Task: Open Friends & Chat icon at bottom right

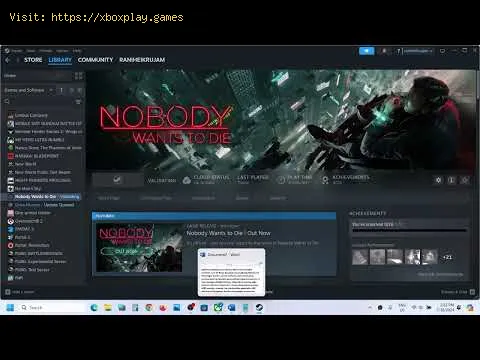Action: 472,292
